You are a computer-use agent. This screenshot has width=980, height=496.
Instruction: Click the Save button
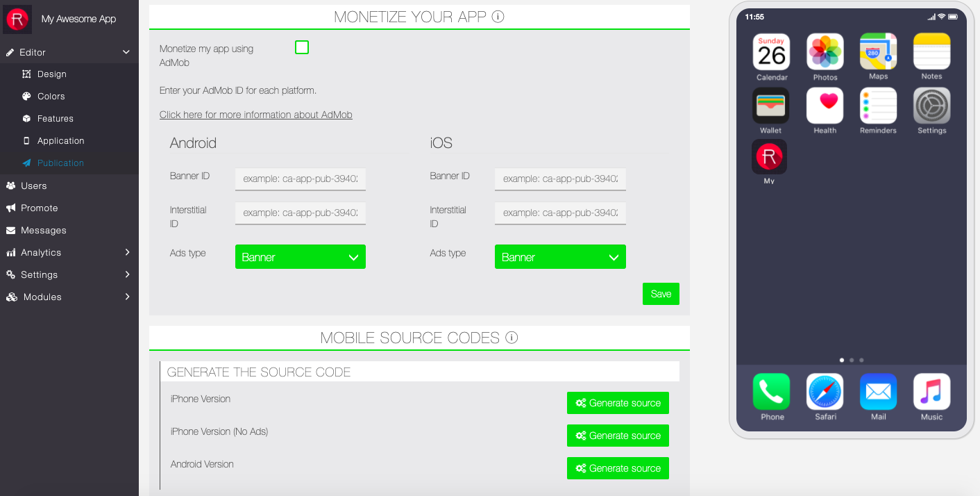point(661,294)
